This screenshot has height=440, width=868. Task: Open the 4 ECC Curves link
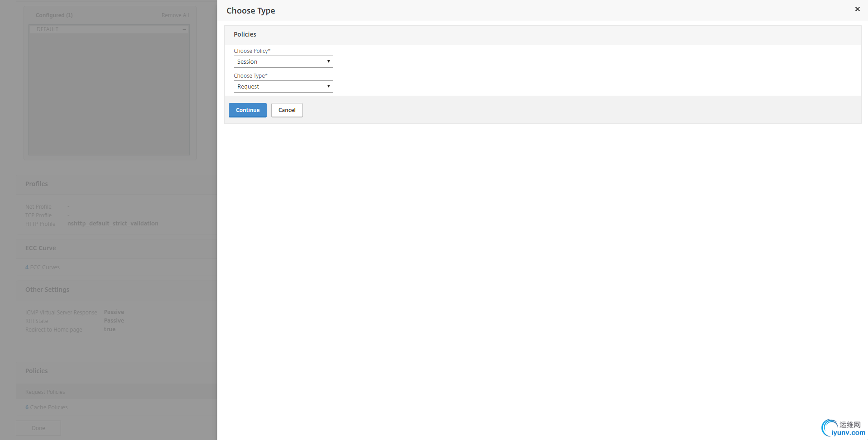coord(42,267)
